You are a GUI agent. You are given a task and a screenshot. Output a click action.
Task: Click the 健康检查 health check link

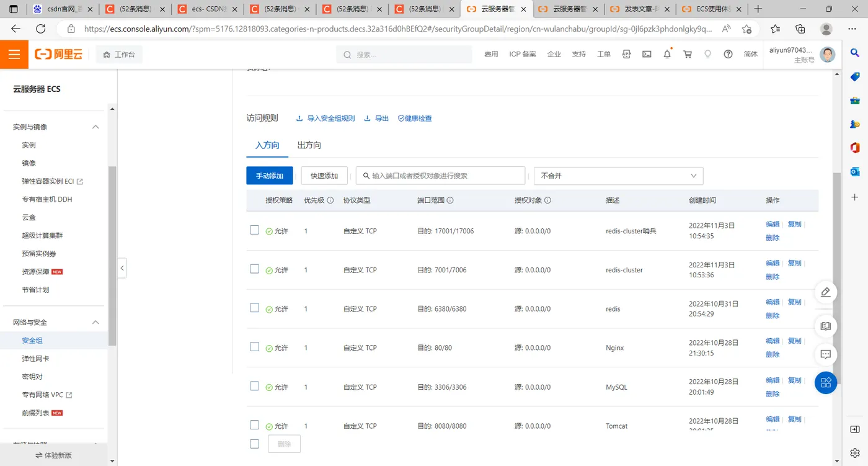click(x=415, y=119)
